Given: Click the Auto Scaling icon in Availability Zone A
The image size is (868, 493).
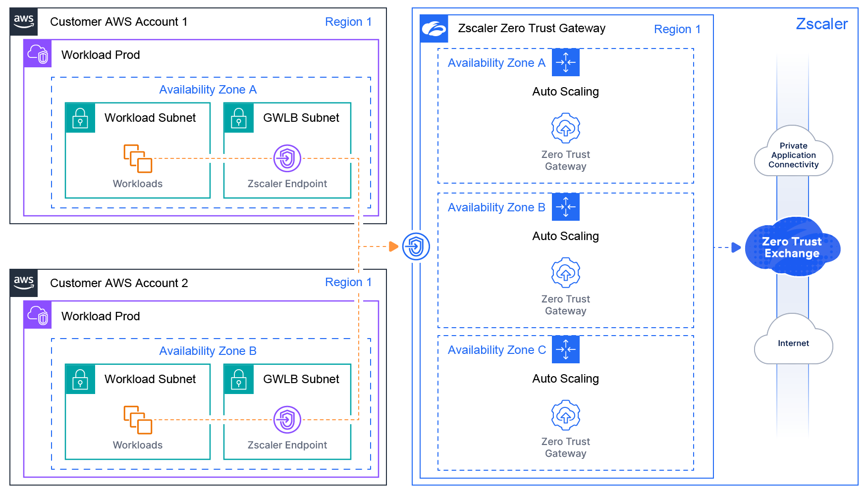Looking at the screenshot, I should (x=566, y=62).
